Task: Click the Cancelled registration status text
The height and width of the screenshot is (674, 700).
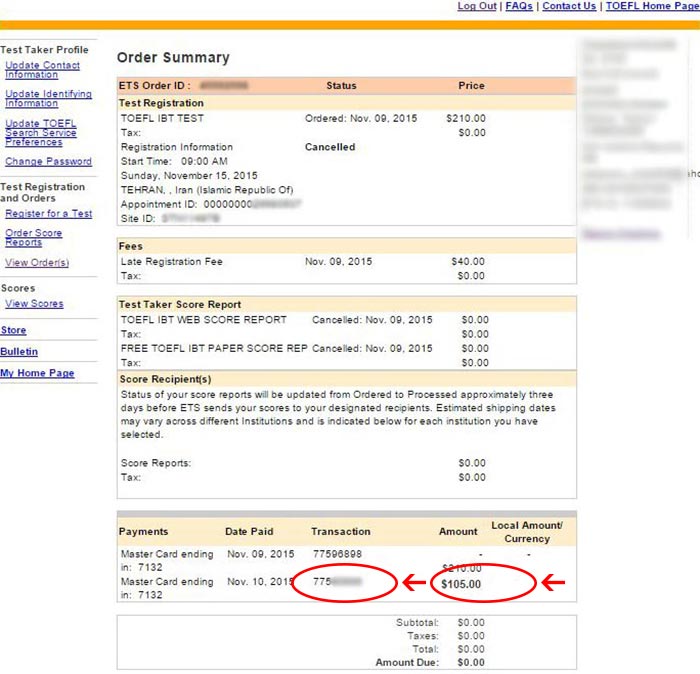Action: click(330, 147)
